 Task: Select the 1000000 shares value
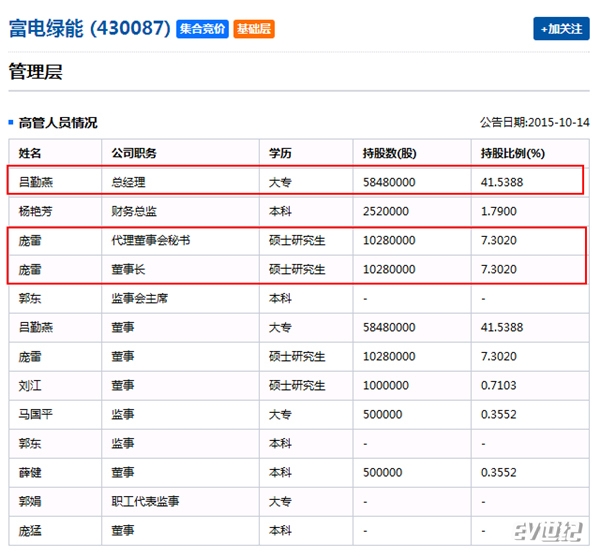point(386,385)
